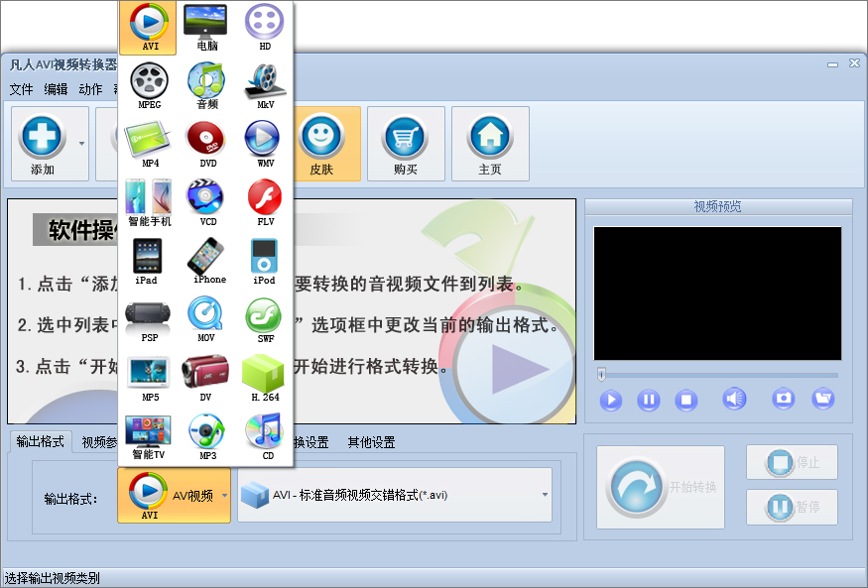The image size is (868, 588).
Task: Go to 主页 homepage button
Action: (490, 144)
